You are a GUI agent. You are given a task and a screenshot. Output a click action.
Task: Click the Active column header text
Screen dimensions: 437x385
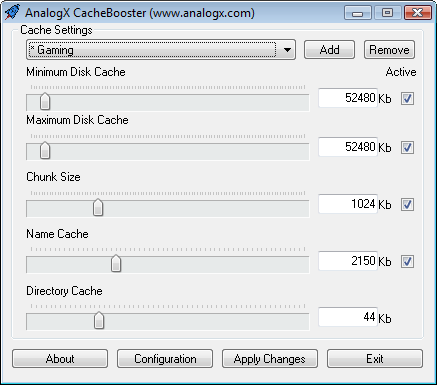(401, 72)
